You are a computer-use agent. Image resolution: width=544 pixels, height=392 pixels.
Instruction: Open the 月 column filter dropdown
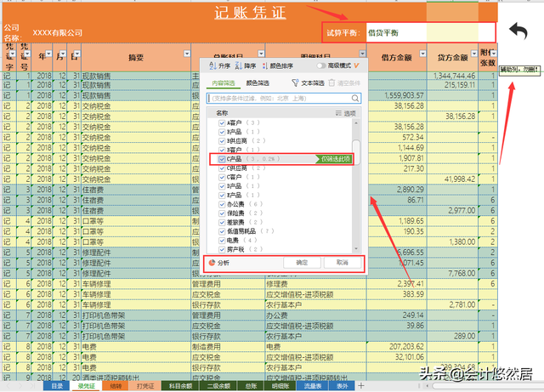tap(63, 54)
